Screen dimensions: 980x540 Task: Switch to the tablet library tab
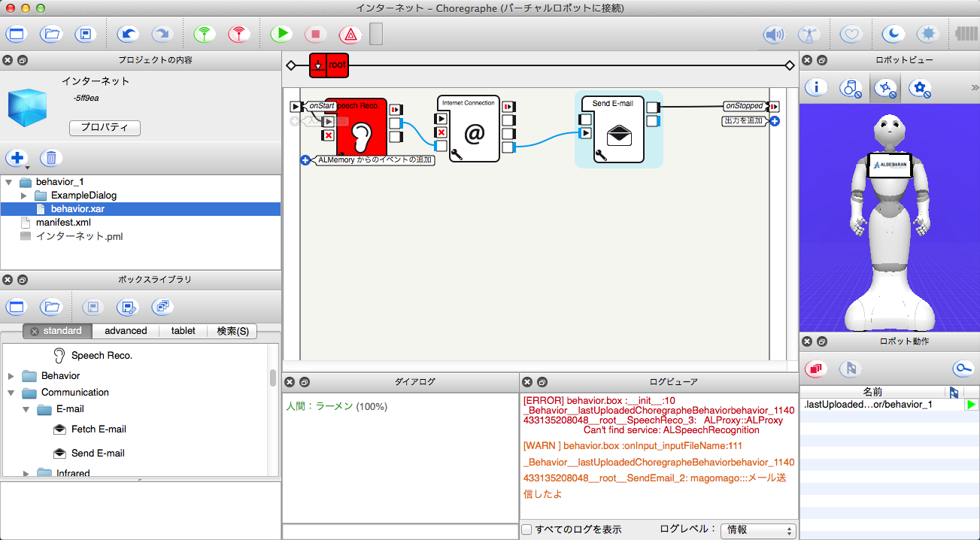(183, 331)
